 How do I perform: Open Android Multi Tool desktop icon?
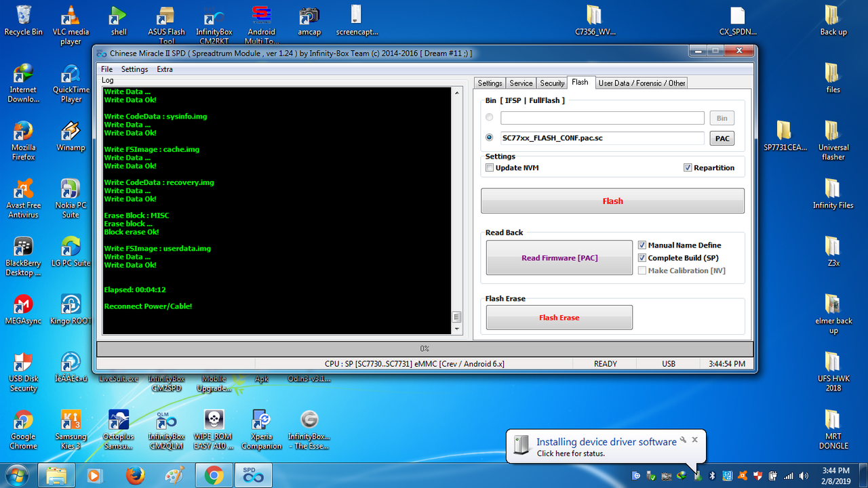tap(261, 24)
